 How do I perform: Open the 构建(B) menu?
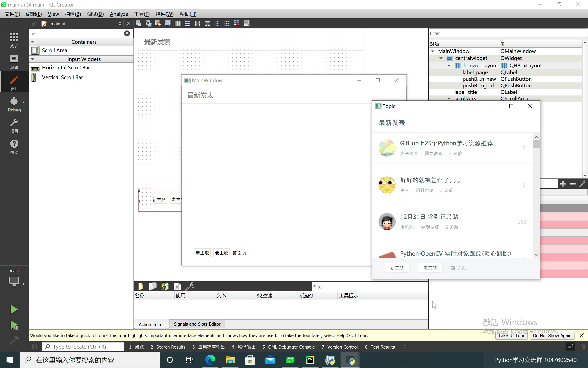click(x=73, y=14)
